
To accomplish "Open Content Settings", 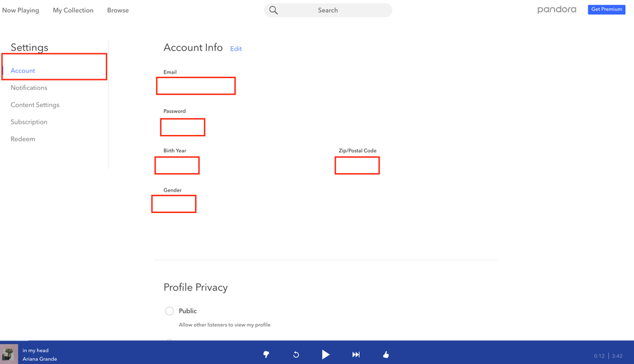I will [x=35, y=105].
